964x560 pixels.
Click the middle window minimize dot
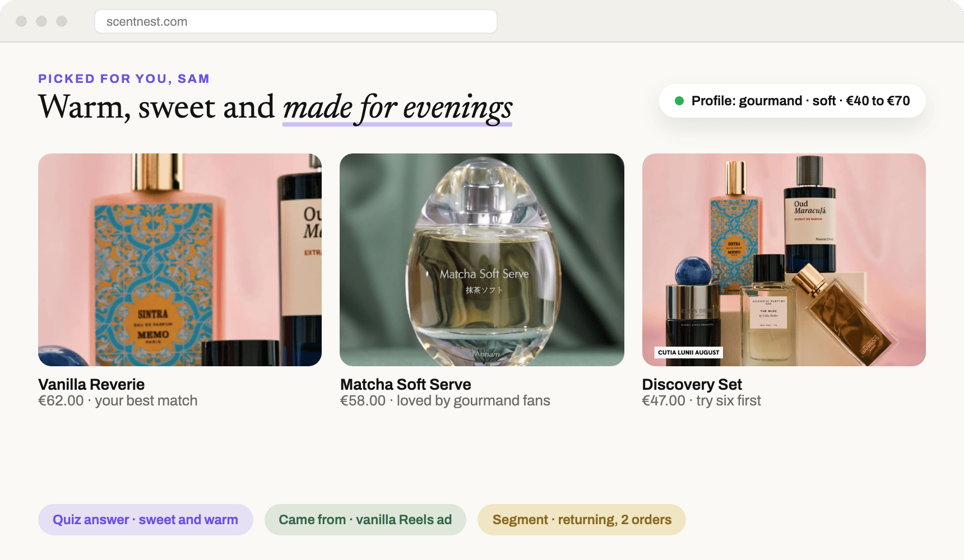41,21
